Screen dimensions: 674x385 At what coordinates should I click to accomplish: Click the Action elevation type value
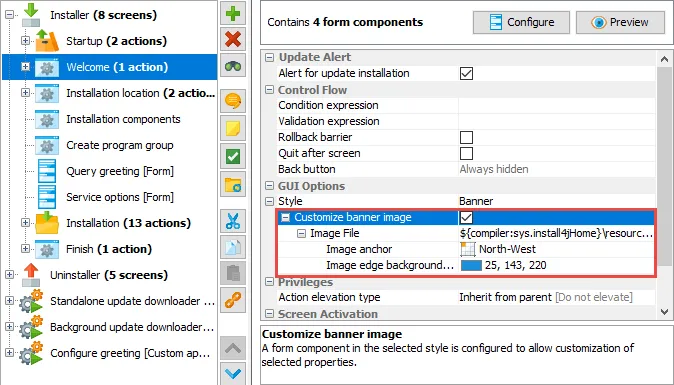[546, 297]
